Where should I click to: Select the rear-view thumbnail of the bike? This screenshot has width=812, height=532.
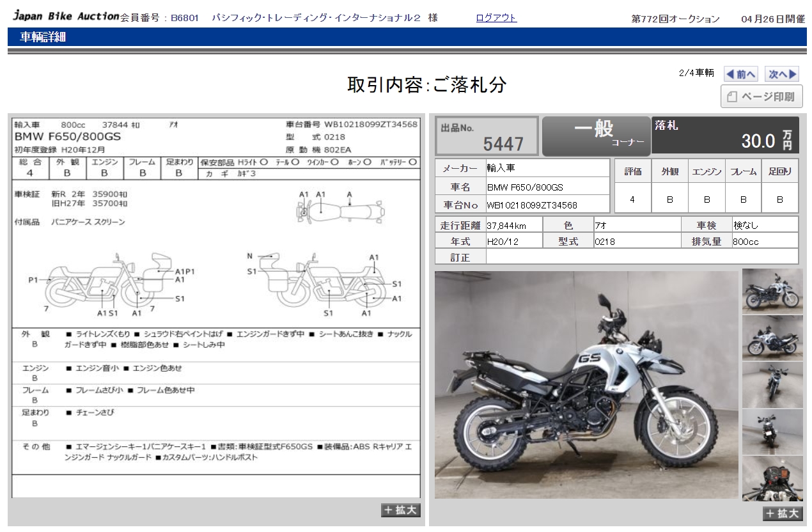coord(772,431)
